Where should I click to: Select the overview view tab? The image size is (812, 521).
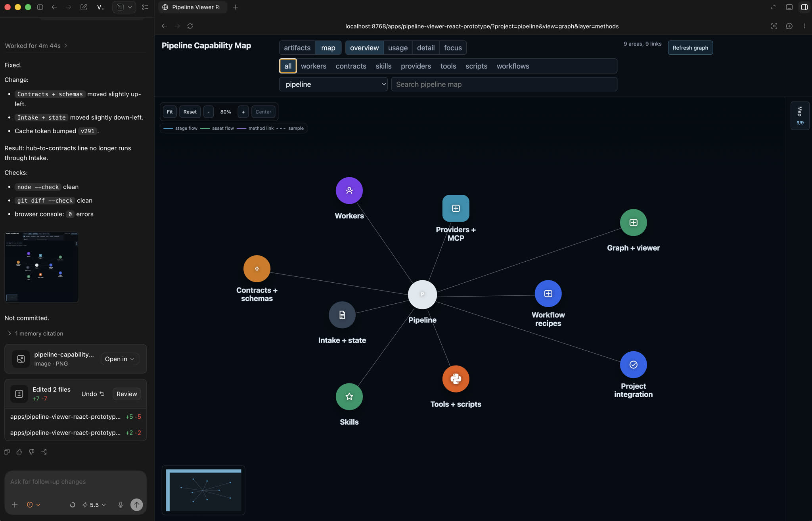coord(364,48)
